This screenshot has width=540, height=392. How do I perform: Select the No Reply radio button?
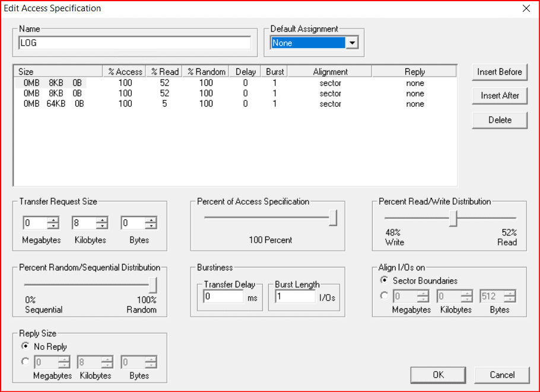coord(26,346)
